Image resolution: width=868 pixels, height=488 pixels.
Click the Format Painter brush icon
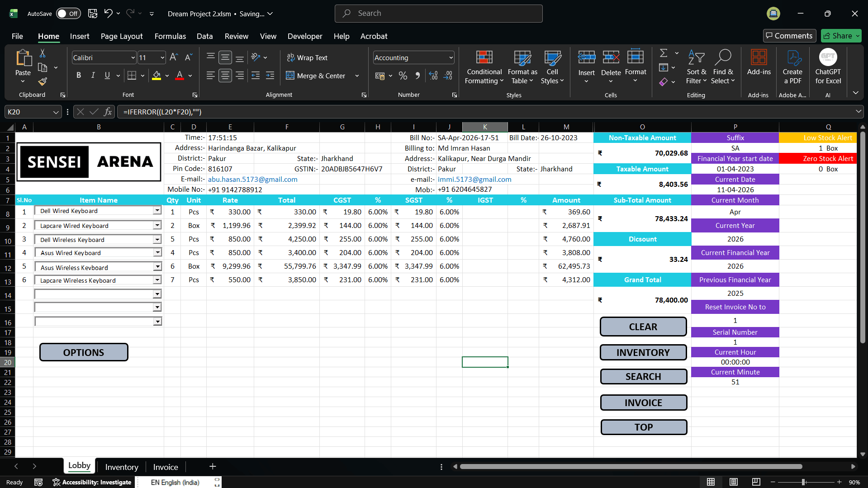(43, 81)
